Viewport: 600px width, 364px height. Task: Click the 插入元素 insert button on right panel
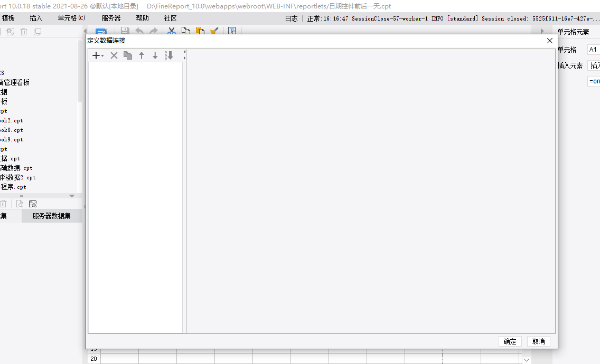point(594,65)
